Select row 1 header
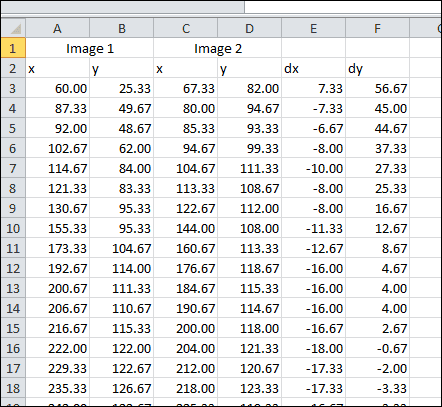The width and height of the screenshot is (442, 407). click(13, 48)
